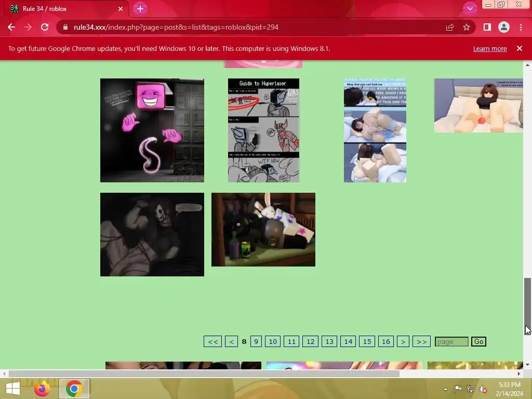
Task: Expand the tab search dropdown
Action: pyautogui.click(x=470, y=9)
